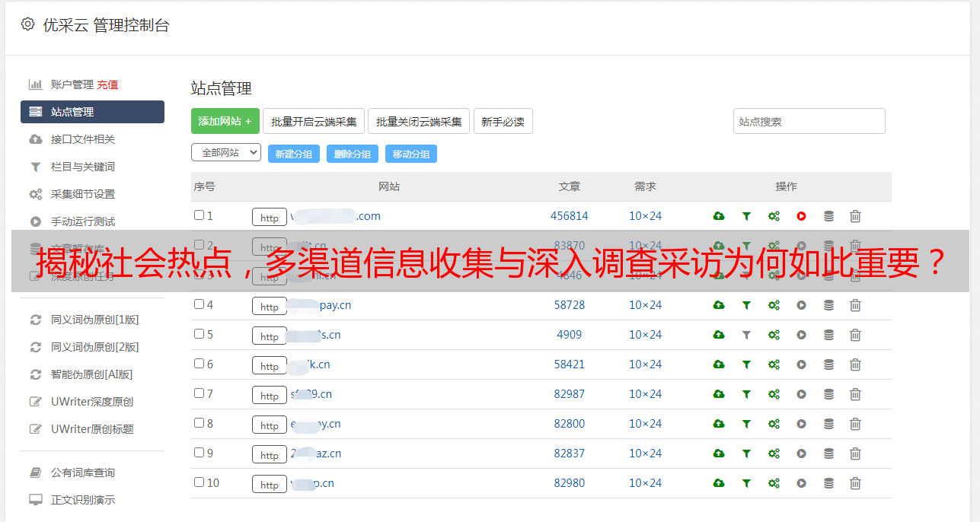Click database icon in row 1
980x522 pixels.
pyautogui.click(x=828, y=216)
